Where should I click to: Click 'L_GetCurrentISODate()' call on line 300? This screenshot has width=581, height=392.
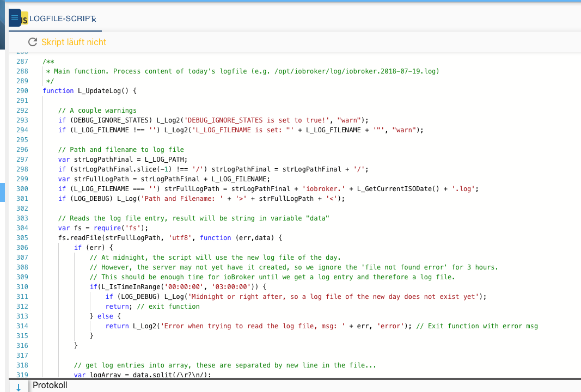pyautogui.click(x=398, y=189)
